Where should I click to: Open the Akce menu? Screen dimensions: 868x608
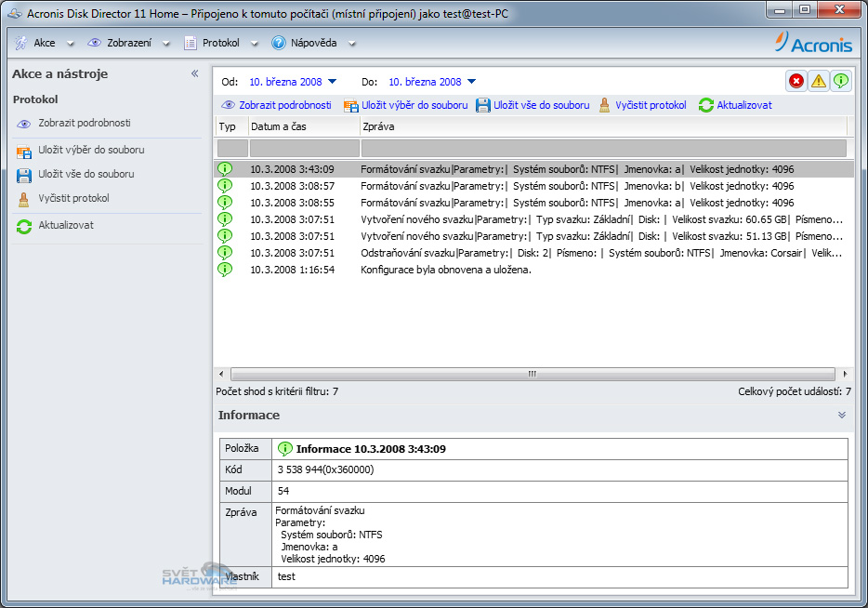point(40,42)
